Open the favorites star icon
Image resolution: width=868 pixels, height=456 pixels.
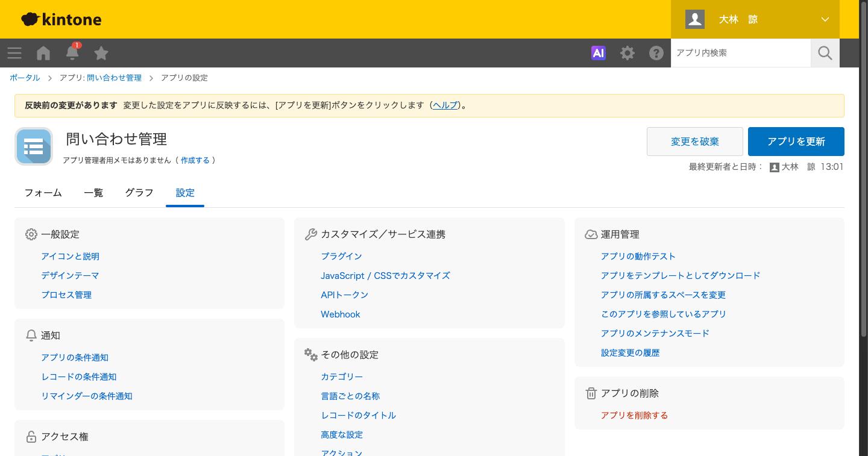click(101, 53)
